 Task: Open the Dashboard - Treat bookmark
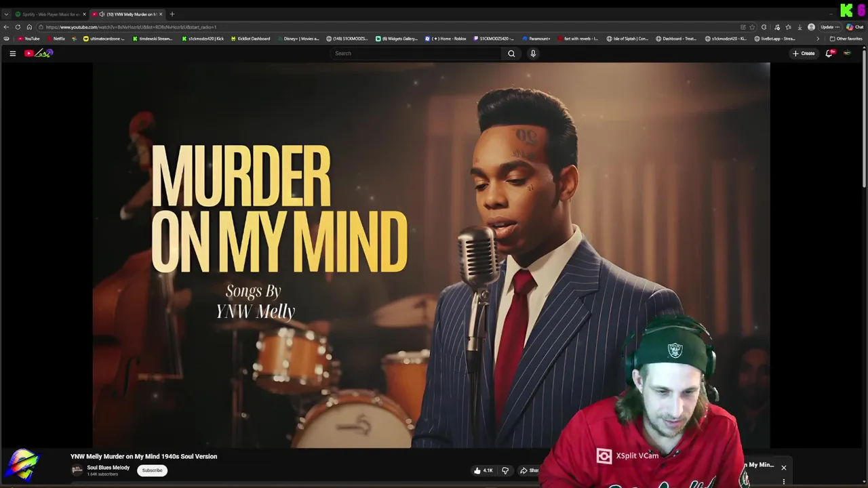coord(676,39)
